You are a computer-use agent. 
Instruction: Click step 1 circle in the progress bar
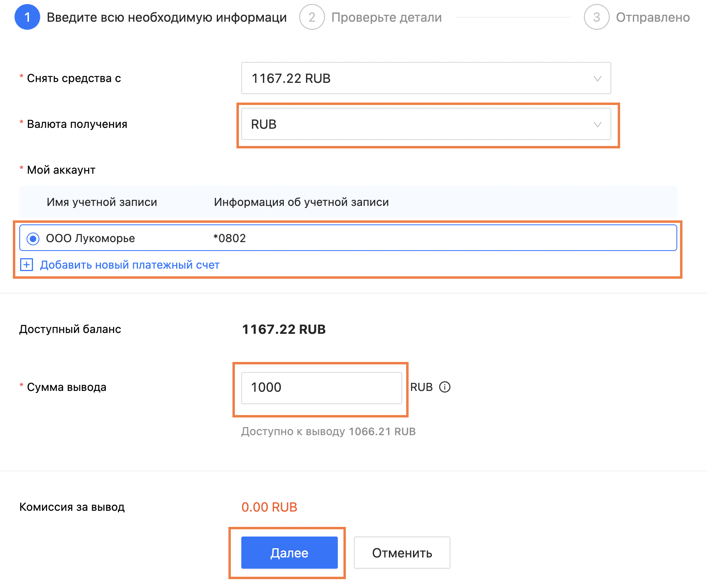coord(27,17)
